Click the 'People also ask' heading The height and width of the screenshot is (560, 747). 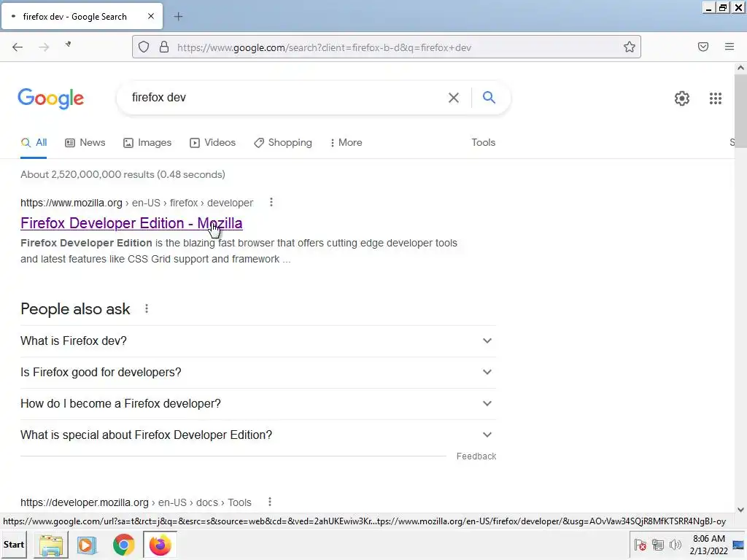[75, 309]
